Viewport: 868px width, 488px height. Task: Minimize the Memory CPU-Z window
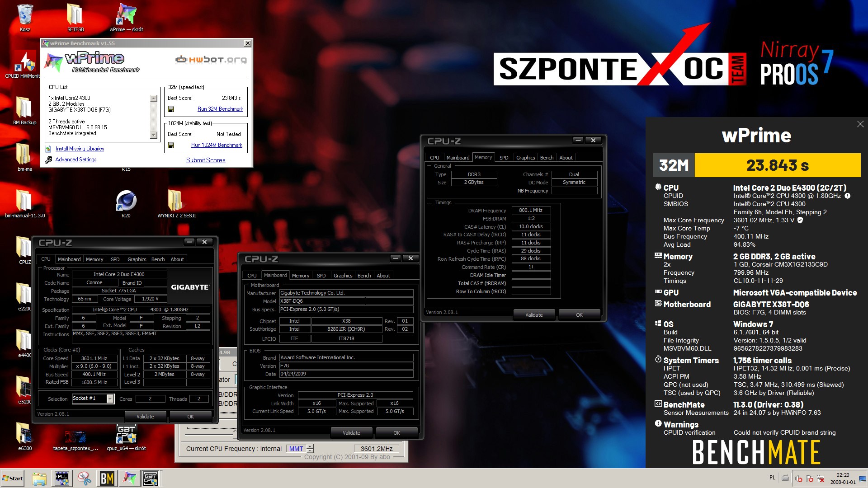(x=578, y=140)
